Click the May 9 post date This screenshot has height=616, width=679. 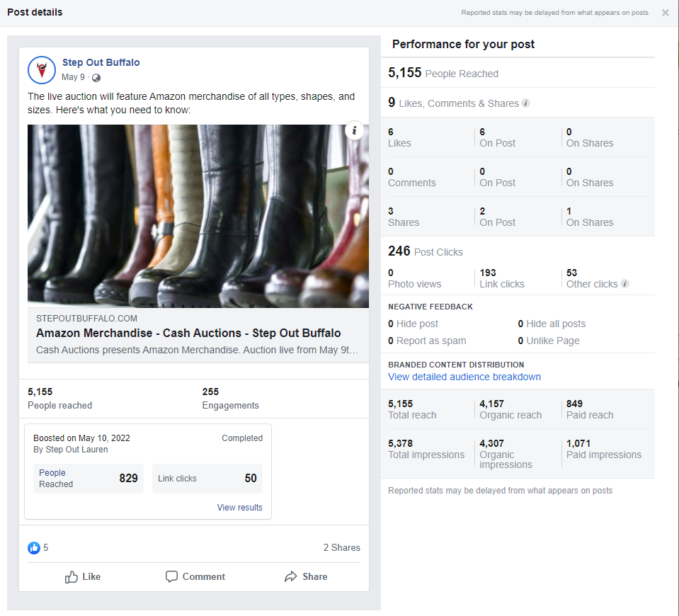click(x=73, y=77)
